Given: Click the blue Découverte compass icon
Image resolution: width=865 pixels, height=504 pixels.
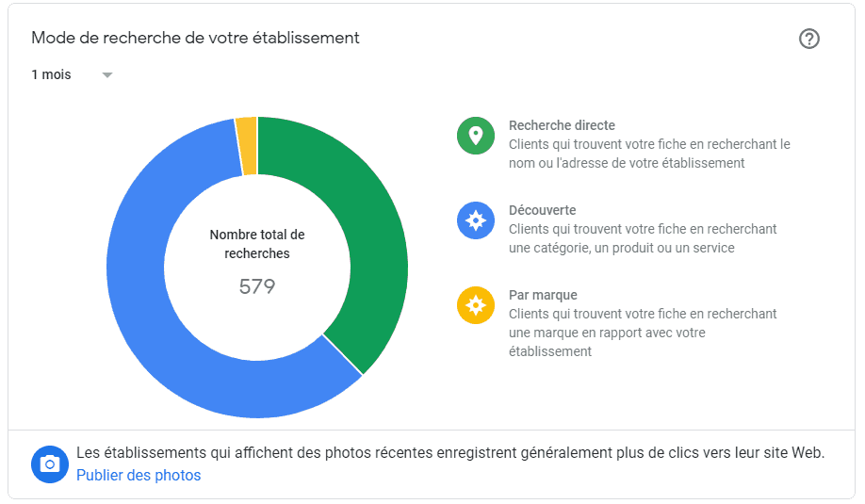Looking at the screenshot, I should (476, 220).
